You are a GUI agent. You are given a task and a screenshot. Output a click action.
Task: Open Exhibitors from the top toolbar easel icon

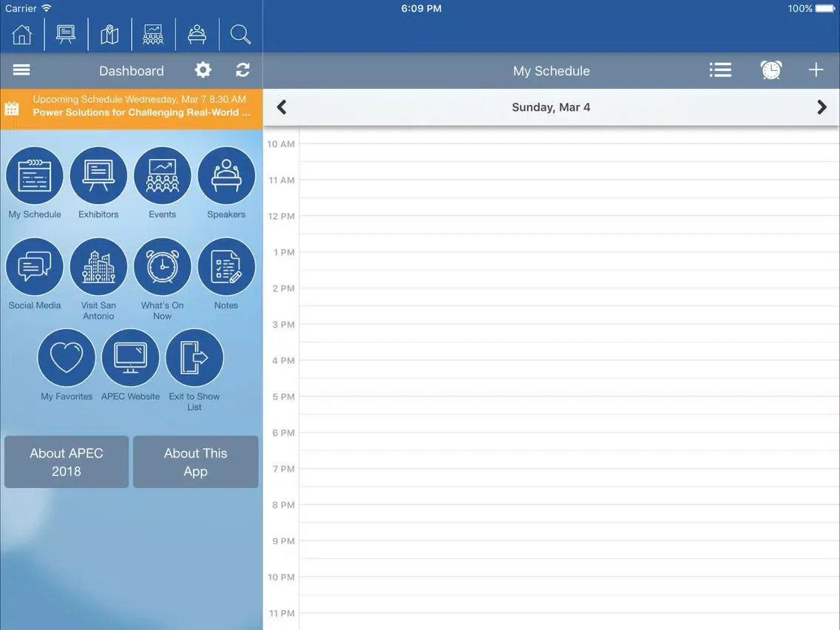click(x=66, y=34)
